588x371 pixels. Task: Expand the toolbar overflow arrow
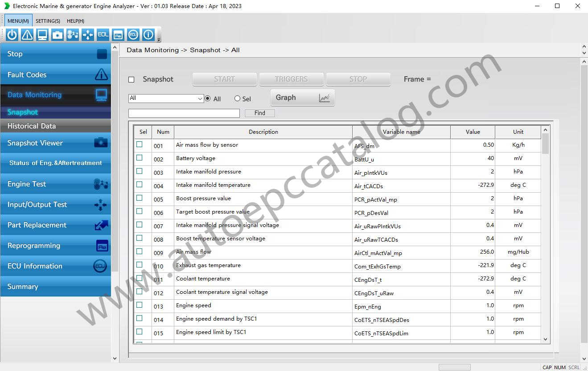point(159,40)
